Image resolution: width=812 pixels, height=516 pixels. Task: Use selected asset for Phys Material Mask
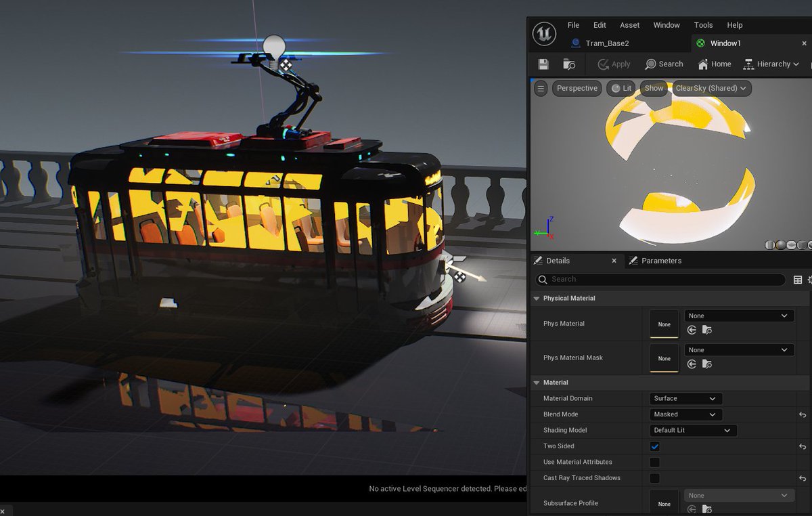click(692, 364)
